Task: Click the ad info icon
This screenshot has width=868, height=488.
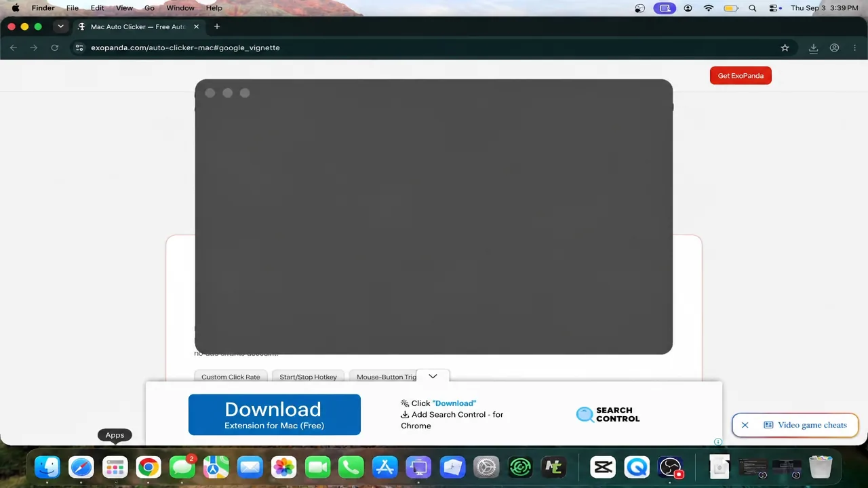Action: click(718, 442)
